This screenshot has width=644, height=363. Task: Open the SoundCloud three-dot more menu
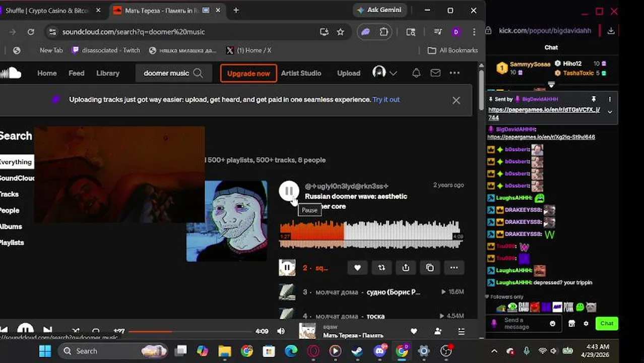pos(455,73)
